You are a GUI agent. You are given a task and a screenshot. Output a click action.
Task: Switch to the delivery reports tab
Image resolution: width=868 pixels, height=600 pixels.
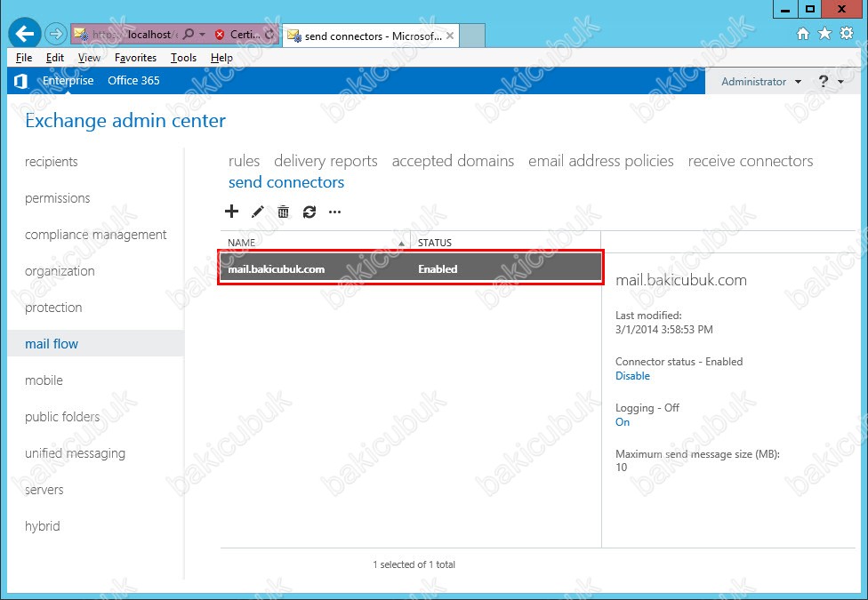coord(325,161)
